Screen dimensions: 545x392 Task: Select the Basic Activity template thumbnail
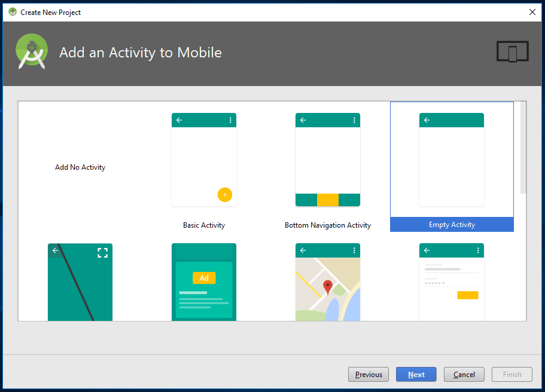tap(204, 160)
